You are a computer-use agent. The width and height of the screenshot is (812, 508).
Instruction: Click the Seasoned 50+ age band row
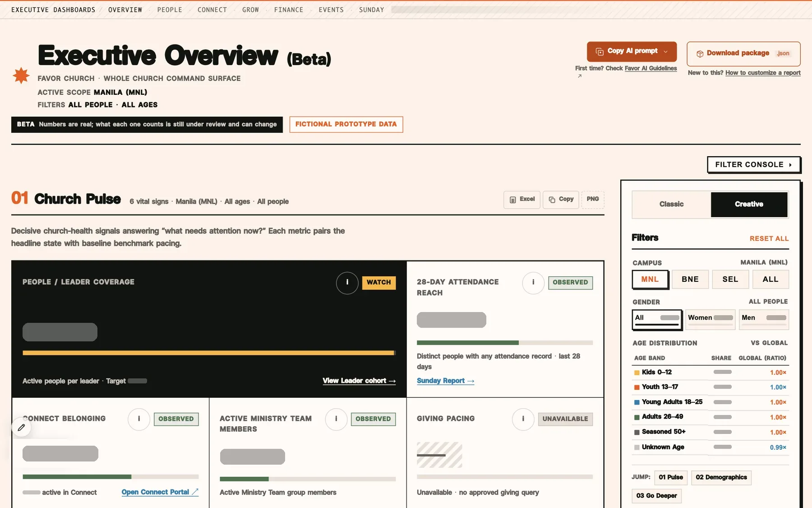point(710,432)
